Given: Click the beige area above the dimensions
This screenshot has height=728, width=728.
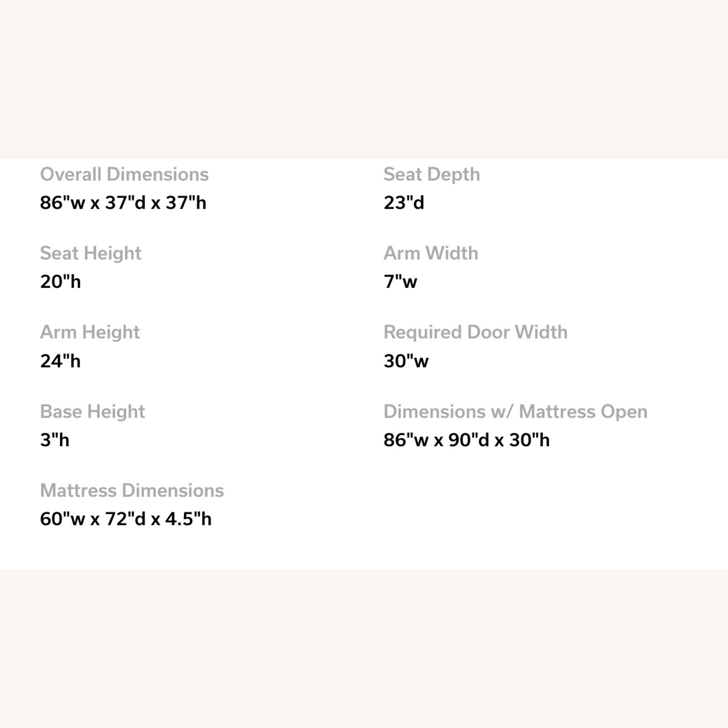Looking at the screenshot, I should [x=364, y=79].
